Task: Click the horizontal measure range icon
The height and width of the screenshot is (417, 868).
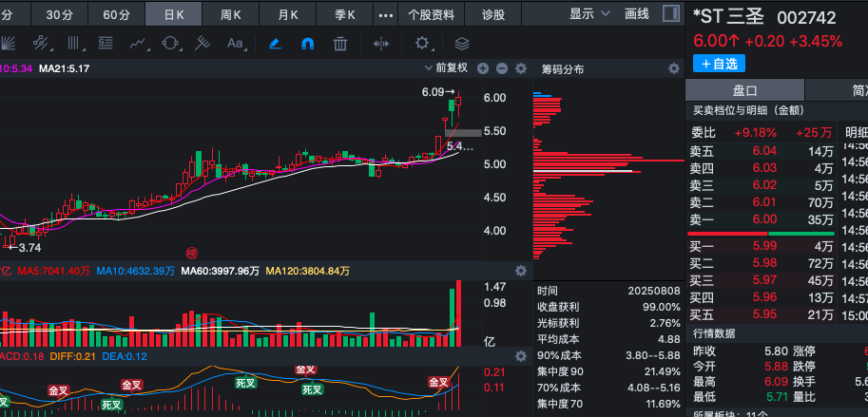Action: click(x=381, y=43)
